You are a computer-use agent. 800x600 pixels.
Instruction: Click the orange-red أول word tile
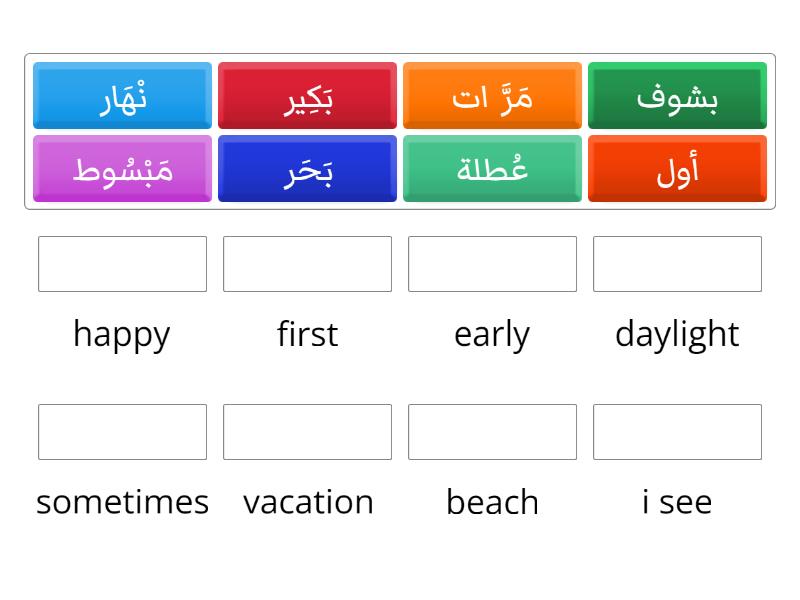click(x=677, y=169)
